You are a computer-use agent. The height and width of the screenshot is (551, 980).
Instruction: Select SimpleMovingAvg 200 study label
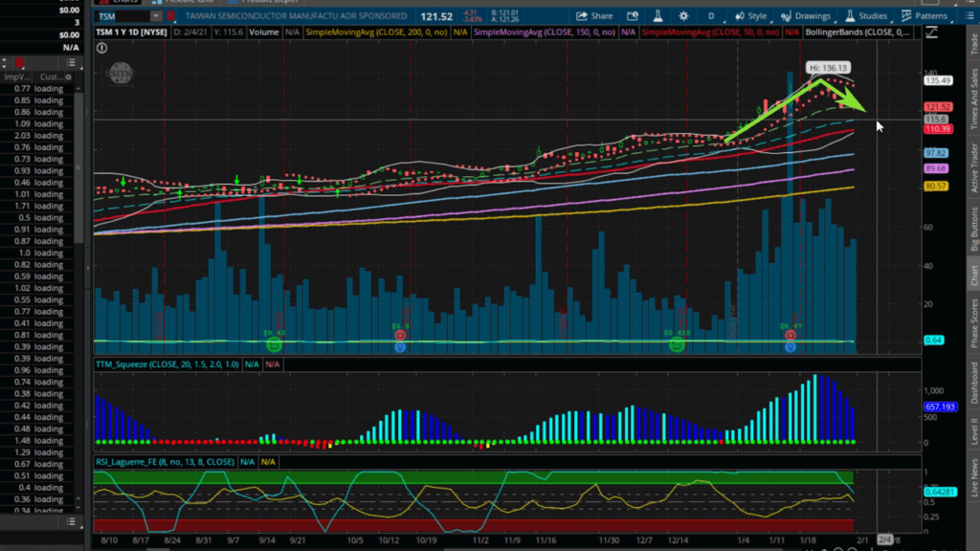(x=376, y=32)
